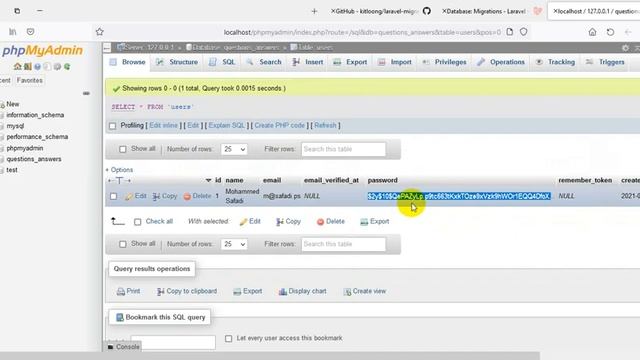Click the log out icon beside home
Viewport: 640px width, 360px height.
pyautogui.click(x=27, y=66)
